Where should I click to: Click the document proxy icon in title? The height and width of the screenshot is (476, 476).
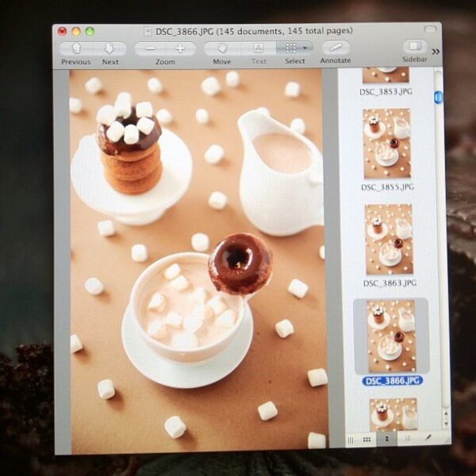click(148, 31)
